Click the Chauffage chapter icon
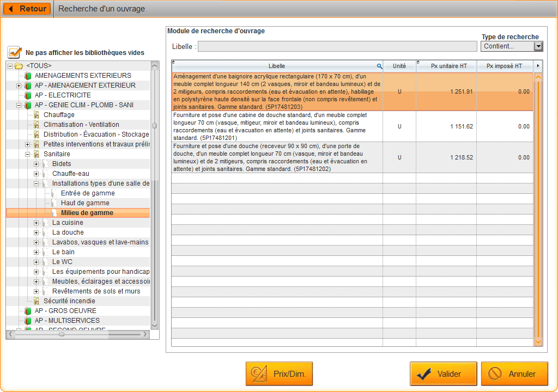The height and width of the screenshot is (392, 558). click(x=37, y=115)
